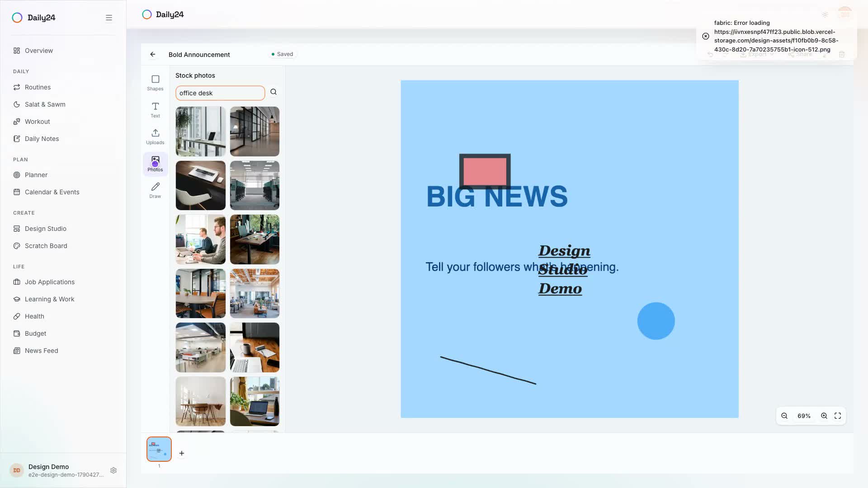Image resolution: width=868 pixels, height=488 pixels.
Task: Select the pink rectangle on the canvas
Action: [485, 171]
